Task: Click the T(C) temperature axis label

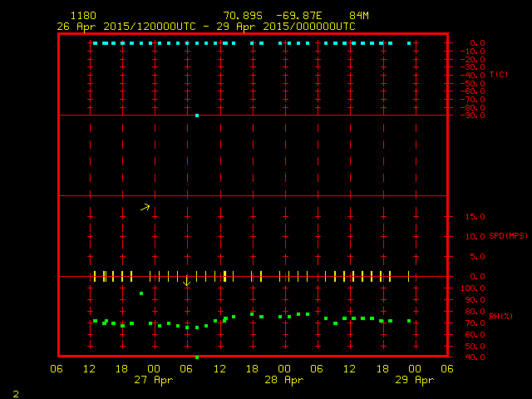Action: tap(499, 75)
